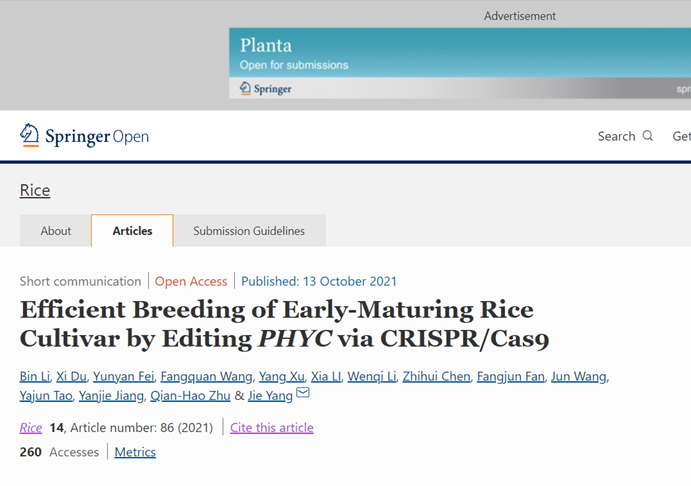The image size is (691, 486).
Task: Switch to the About tab
Action: [x=56, y=230]
